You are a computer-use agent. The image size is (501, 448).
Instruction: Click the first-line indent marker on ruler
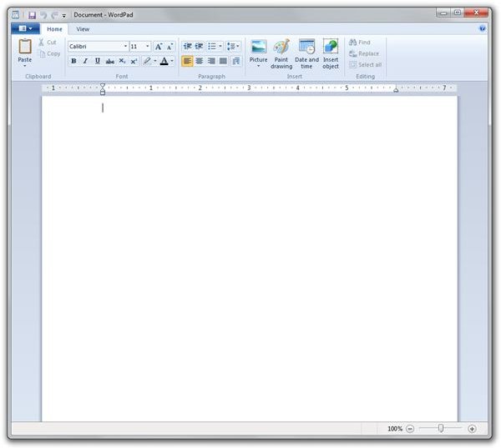(103, 86)
